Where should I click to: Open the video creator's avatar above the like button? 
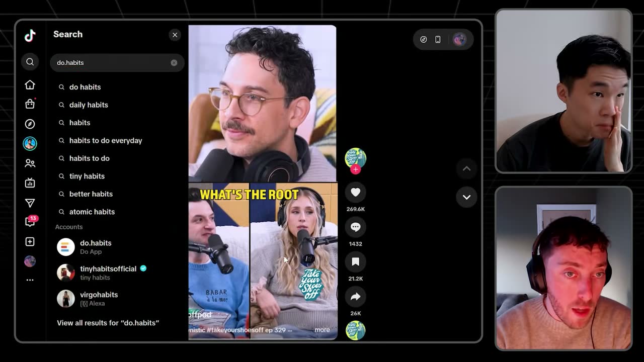tap(355, 158)
